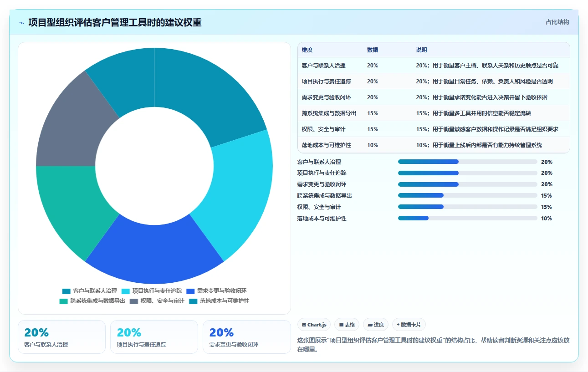Screen dimensions: 588x372
Task: Click the 数据卡片 tag chip
Action: point(409,325)
